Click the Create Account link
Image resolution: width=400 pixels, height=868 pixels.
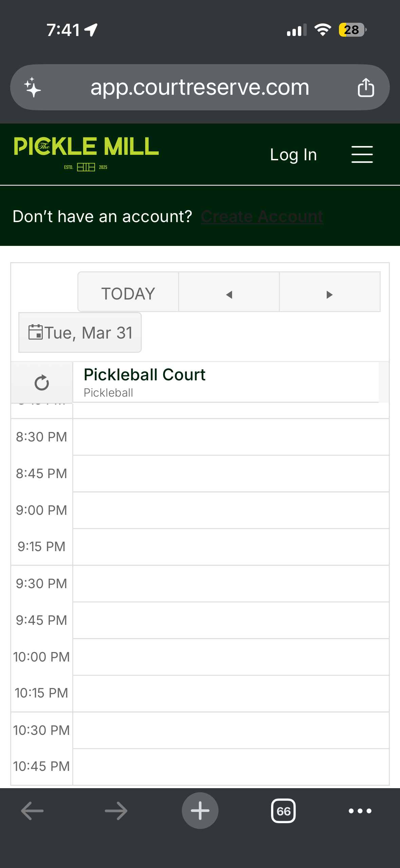262,217
